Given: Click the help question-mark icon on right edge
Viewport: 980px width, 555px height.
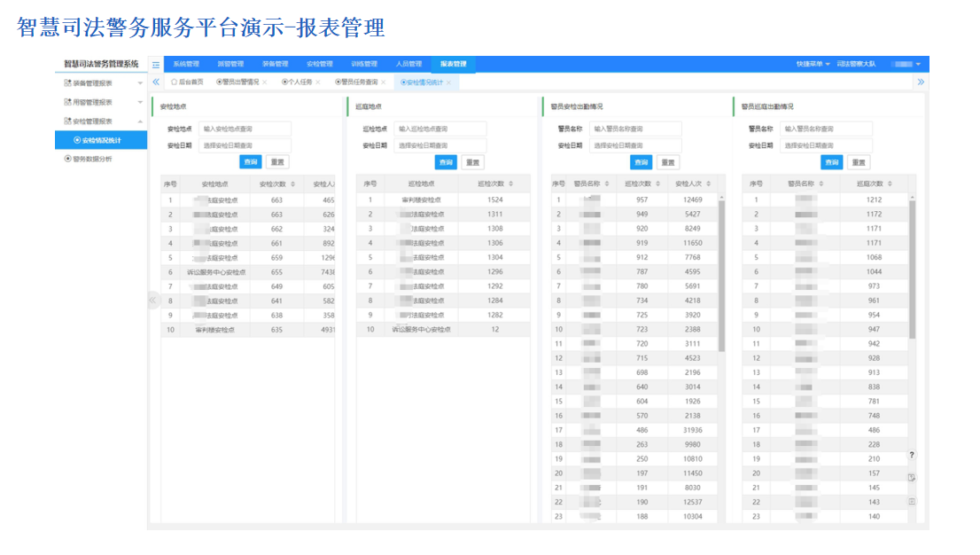Looking at the screenshot, I should pyautogui.click(x=914, y=455).
